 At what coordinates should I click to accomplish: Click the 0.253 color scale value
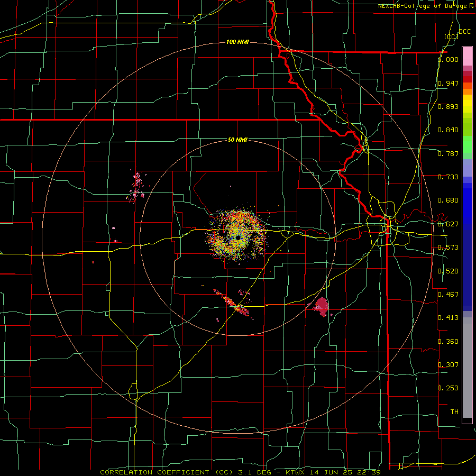448,388
